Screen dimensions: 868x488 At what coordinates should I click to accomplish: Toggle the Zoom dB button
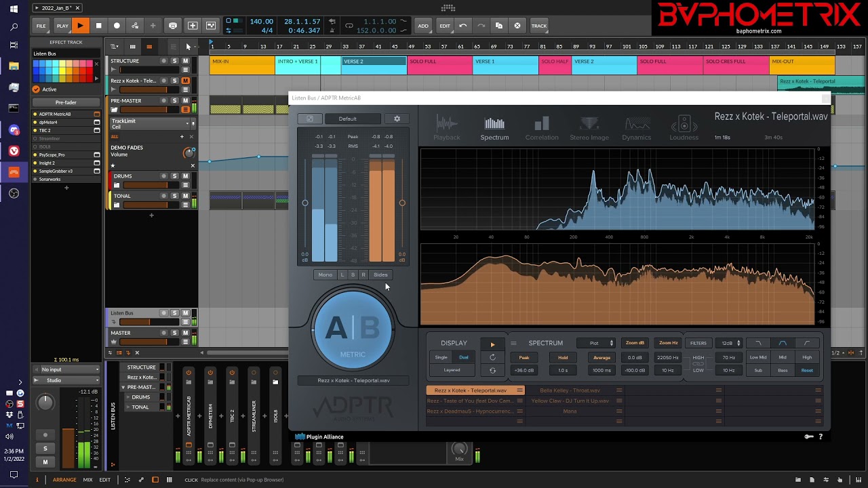click(x=635, y=343)
